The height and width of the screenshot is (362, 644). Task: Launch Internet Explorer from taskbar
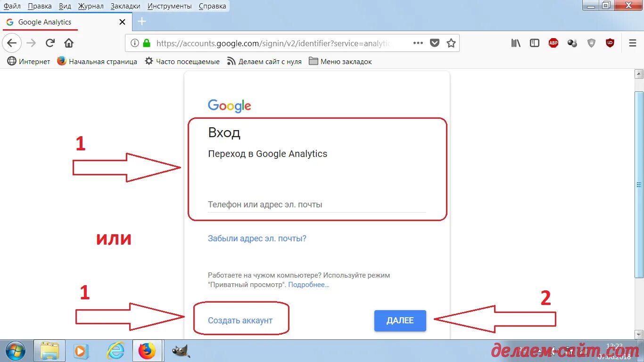(115, 351)
